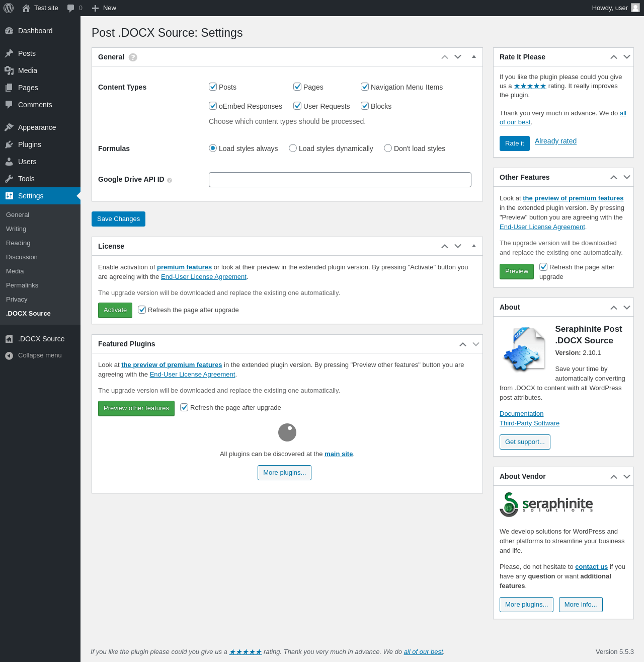644x662 pixels.
Task: Click the Plugins plug icon
Action: point(9,144)
